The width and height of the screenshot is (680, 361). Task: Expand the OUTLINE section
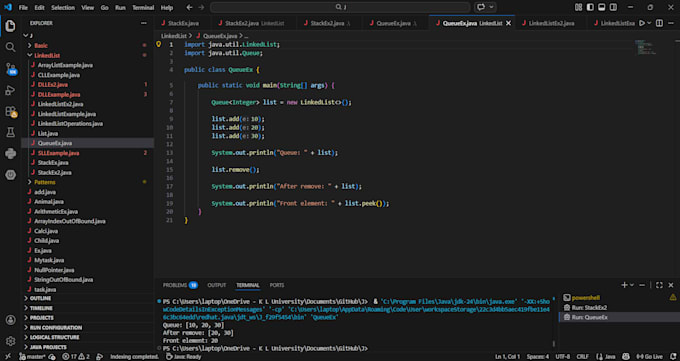[x=88, y=299]
